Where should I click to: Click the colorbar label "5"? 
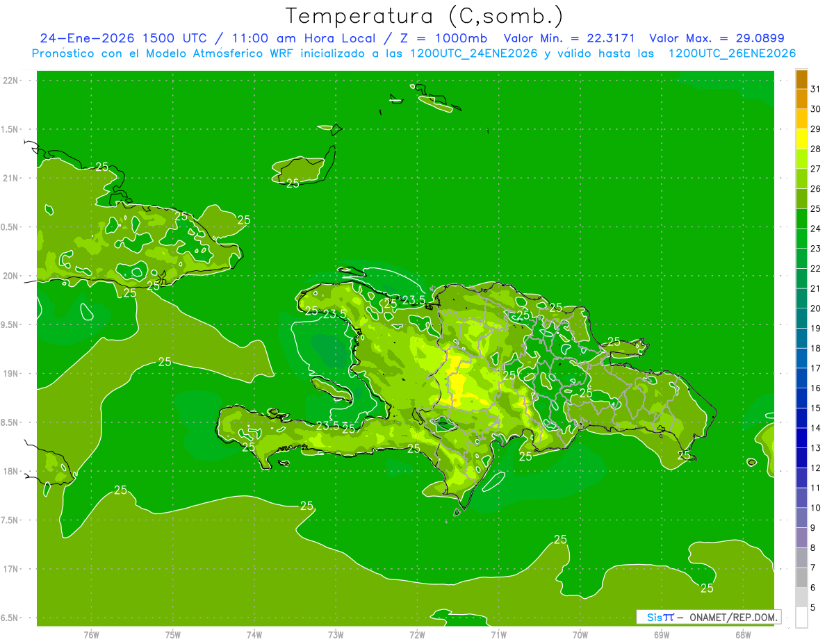813,608
